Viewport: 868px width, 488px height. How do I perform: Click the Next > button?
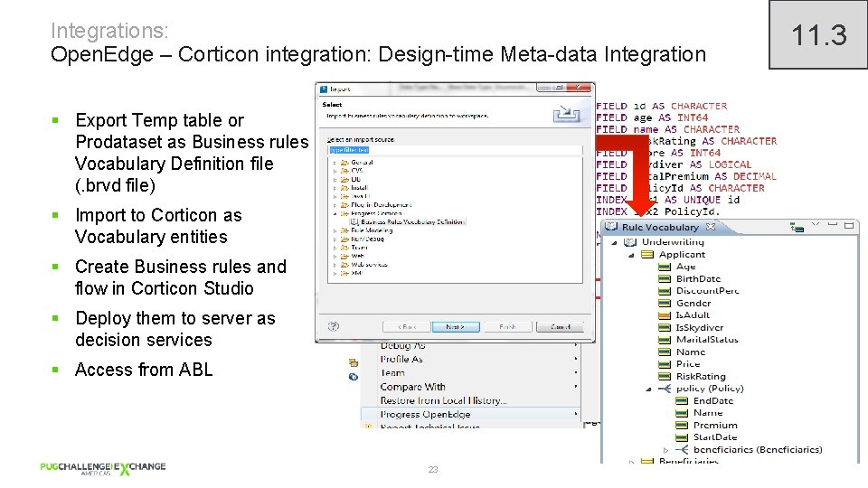455,327
